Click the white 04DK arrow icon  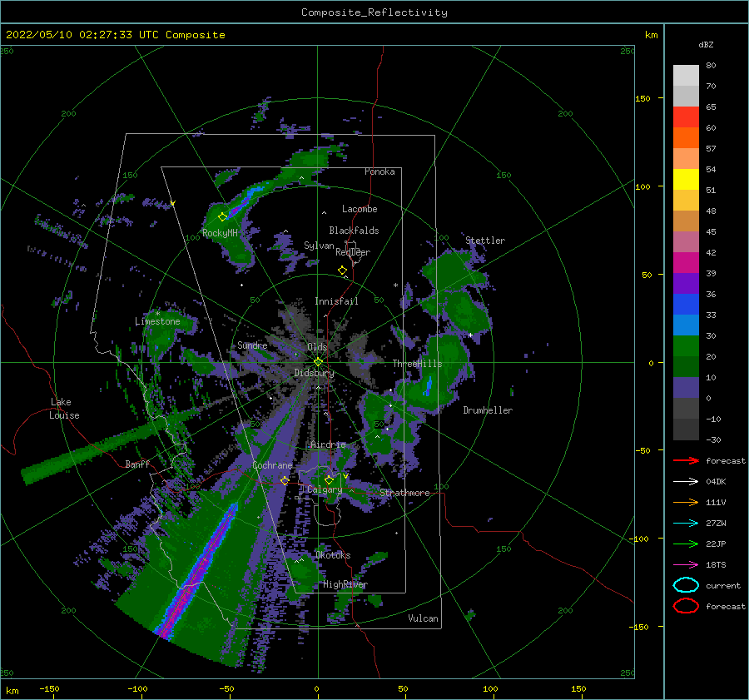[686, 481]
